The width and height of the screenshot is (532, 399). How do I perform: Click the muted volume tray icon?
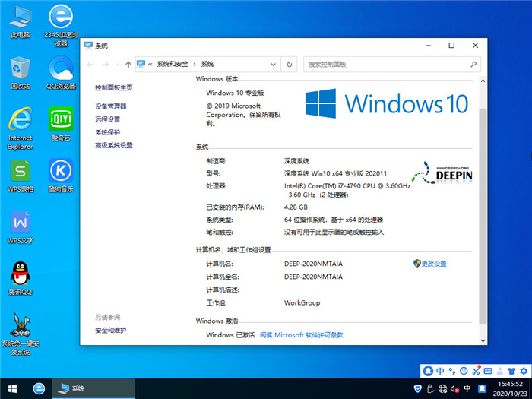click(455, 389)
